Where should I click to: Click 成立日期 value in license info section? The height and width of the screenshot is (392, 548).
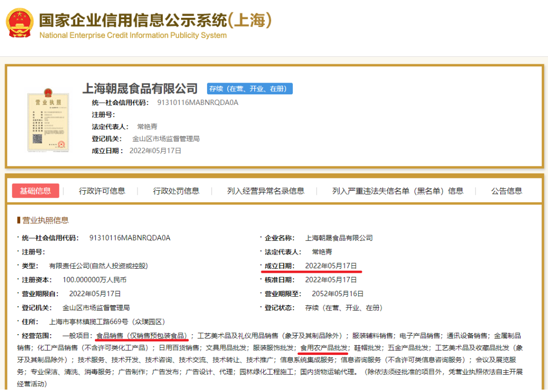[331, 266]
